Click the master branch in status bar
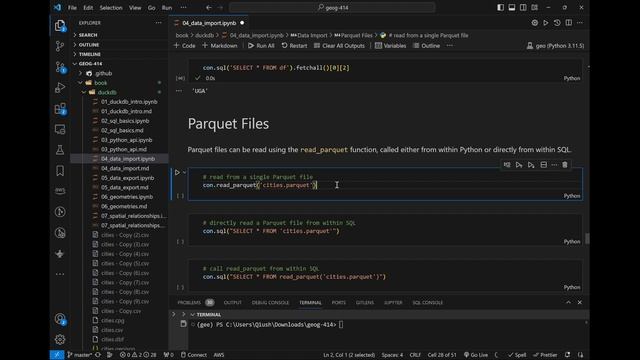The width and height of the screenshot is (640, 360). click(x=80, y=355)
